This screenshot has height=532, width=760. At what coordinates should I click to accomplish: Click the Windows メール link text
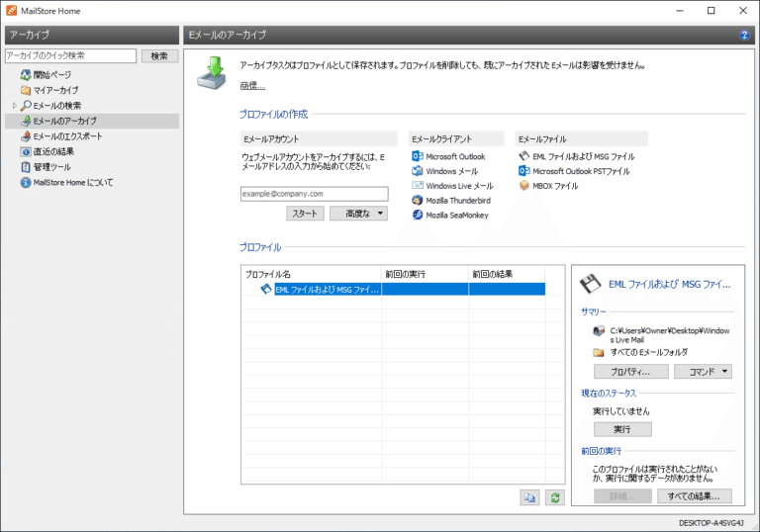tap(451, 171)
